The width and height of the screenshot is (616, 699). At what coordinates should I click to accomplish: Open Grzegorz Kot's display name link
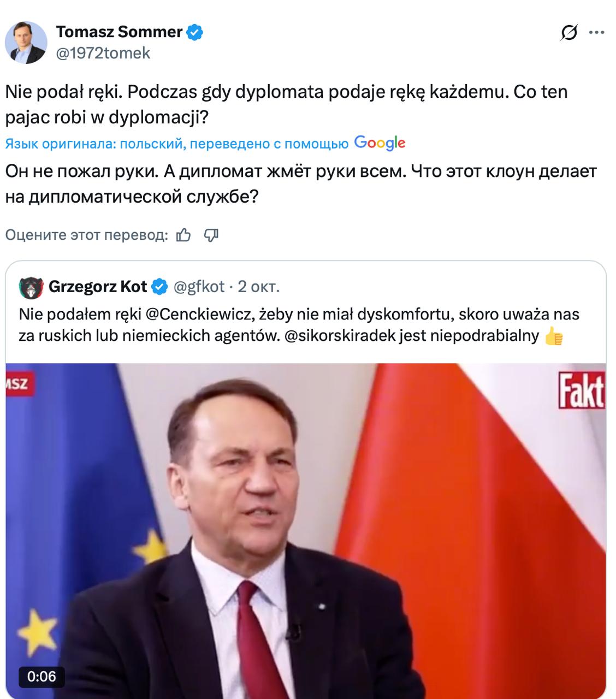[98, 287]
